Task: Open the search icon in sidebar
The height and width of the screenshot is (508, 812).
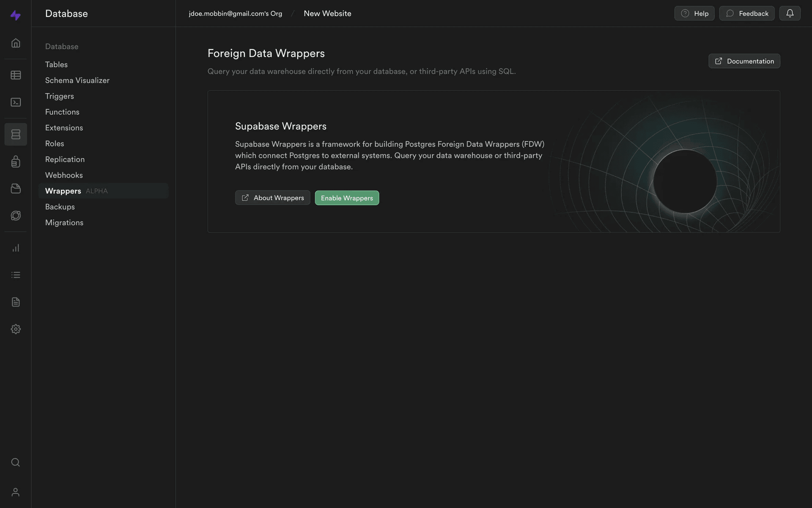Action: click(16, 462)
